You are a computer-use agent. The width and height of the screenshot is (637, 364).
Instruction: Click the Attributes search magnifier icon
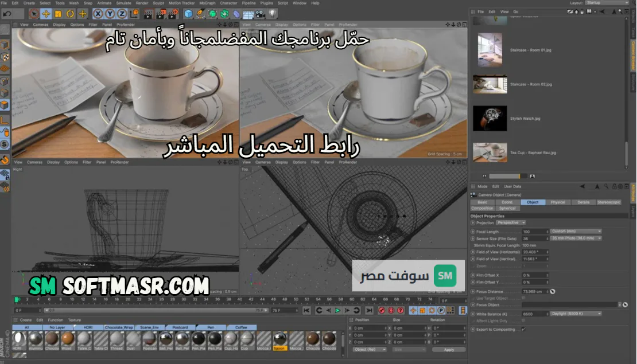(605, 187)
